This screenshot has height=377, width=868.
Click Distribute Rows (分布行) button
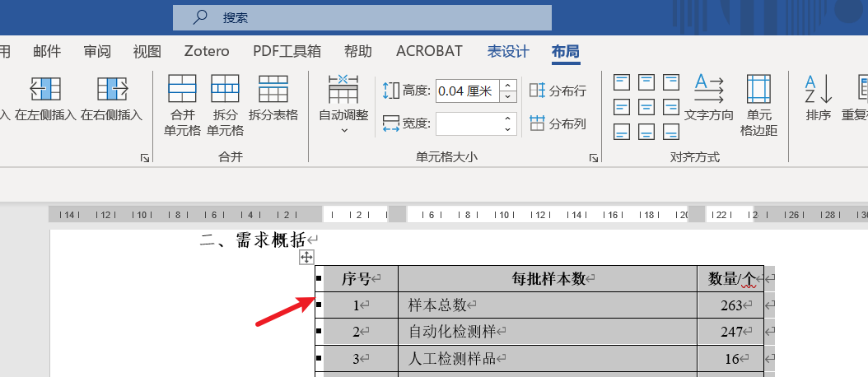pos(558,91)
